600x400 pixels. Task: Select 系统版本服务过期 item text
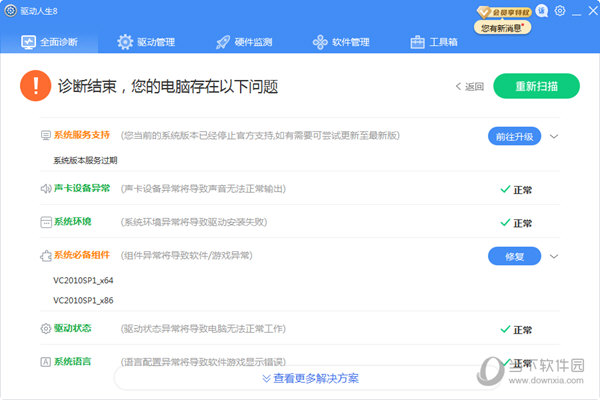click(85, 160)
